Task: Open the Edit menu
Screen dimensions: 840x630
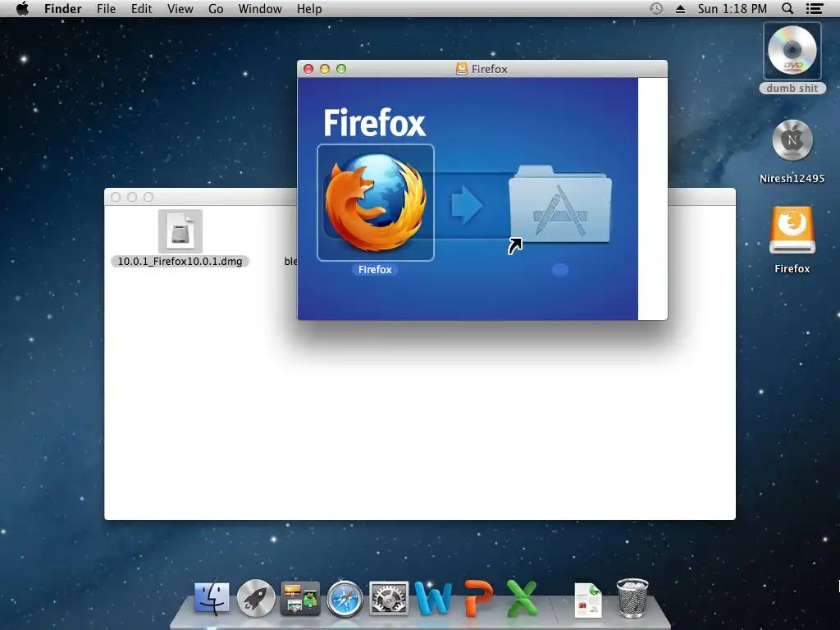Action: (141, 9)
